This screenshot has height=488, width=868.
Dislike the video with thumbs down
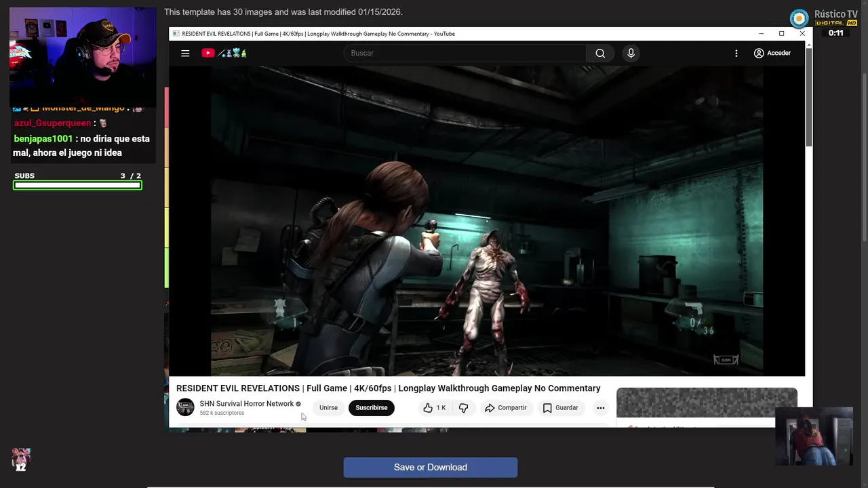click(464, 407)
